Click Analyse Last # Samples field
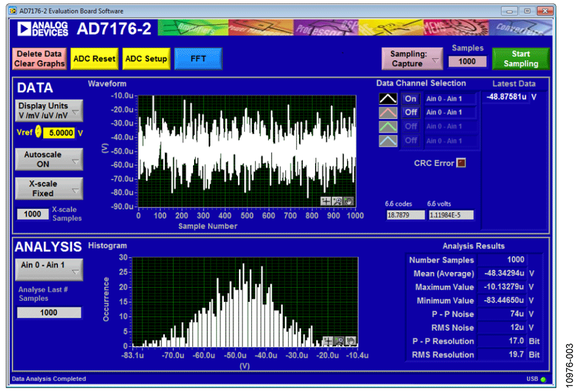 49,313
